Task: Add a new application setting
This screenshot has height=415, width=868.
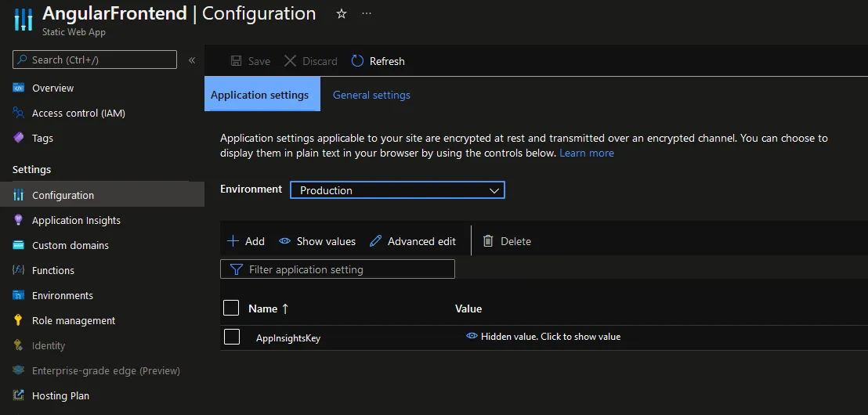Action: (x=246, y=241)
